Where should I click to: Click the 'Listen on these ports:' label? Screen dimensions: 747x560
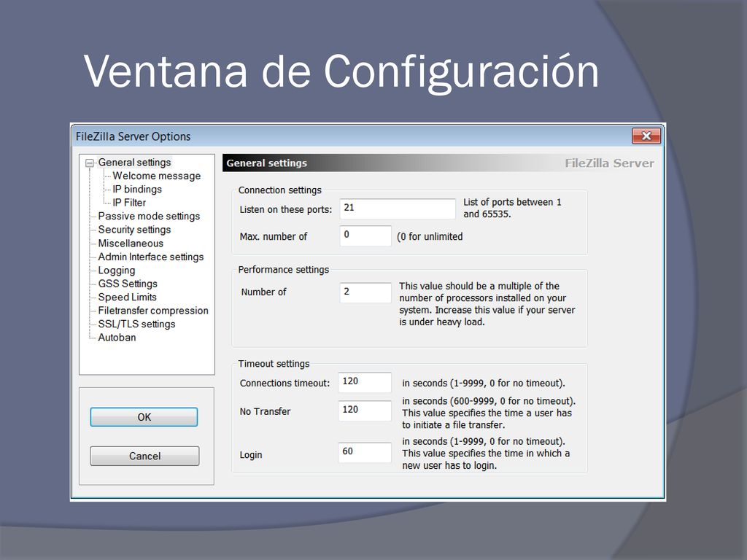tap(285, 209)
